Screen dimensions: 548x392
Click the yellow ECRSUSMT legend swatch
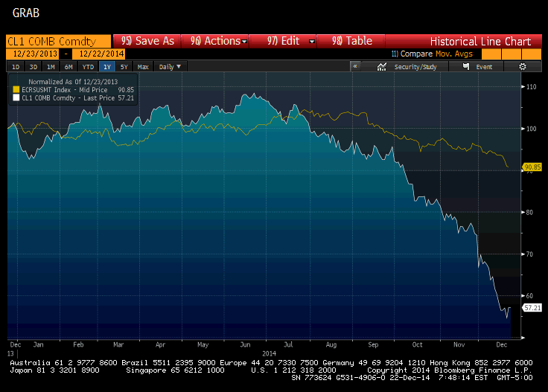16,90
